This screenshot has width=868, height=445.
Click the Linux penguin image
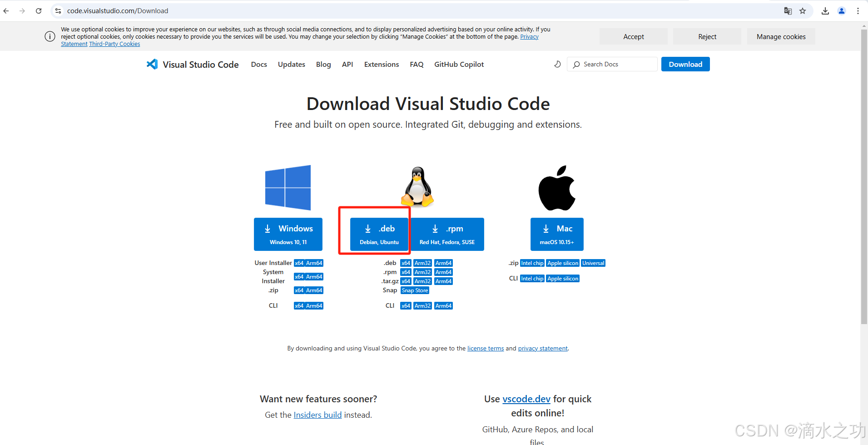tap(417, 186)
